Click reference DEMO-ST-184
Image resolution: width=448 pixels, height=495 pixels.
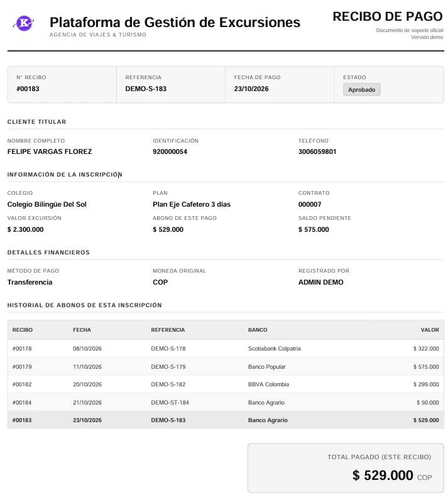coord(170,403)
